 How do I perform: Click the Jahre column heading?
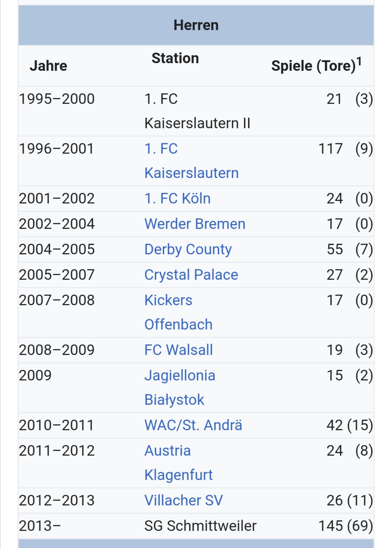pyautogui.click(x=48, y=66)
